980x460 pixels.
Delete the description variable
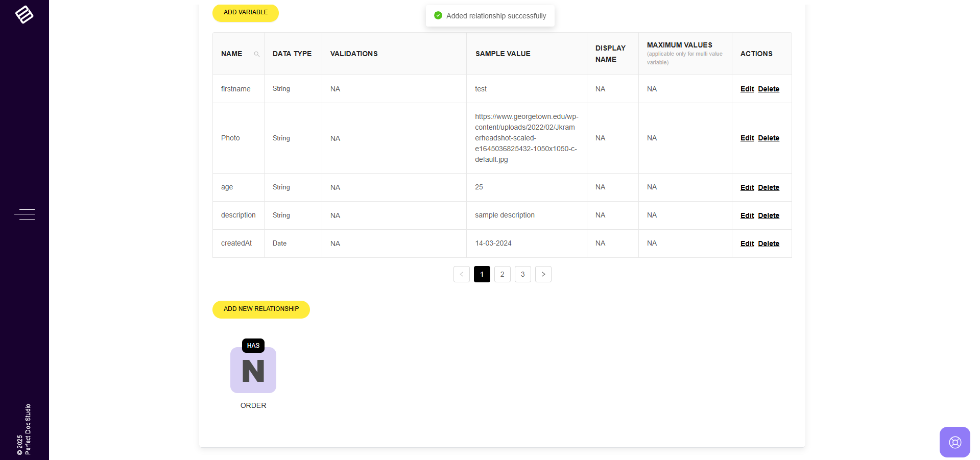(x=769, y=215)
